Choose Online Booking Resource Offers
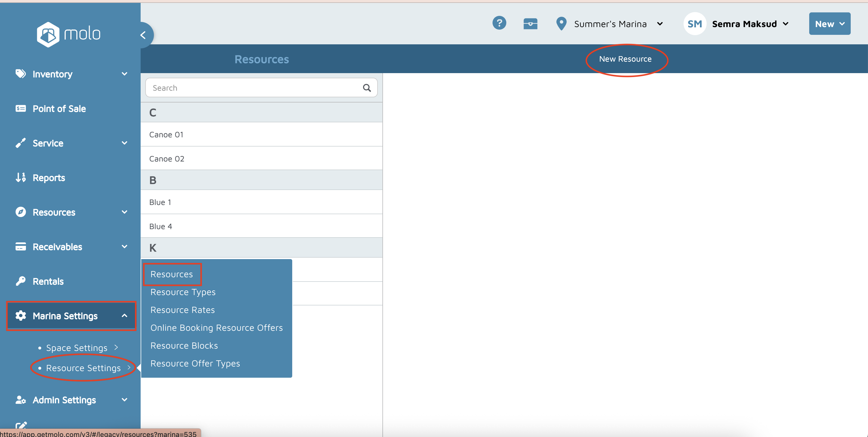This screenshot has height=437, width=868. [216, 328]
